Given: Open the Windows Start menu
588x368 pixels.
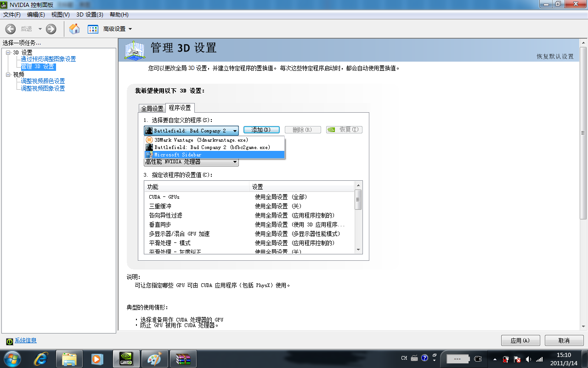Looking at the screenshot, I should (12, 359).
